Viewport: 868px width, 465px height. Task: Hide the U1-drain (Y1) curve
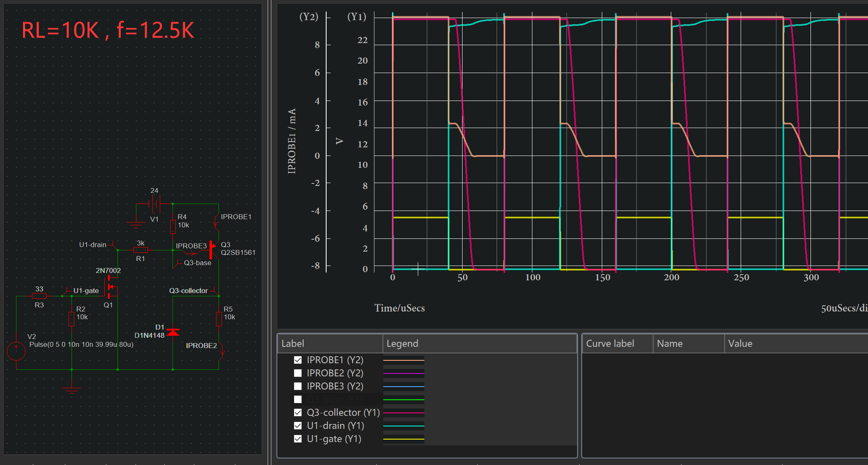coord(298,426)
